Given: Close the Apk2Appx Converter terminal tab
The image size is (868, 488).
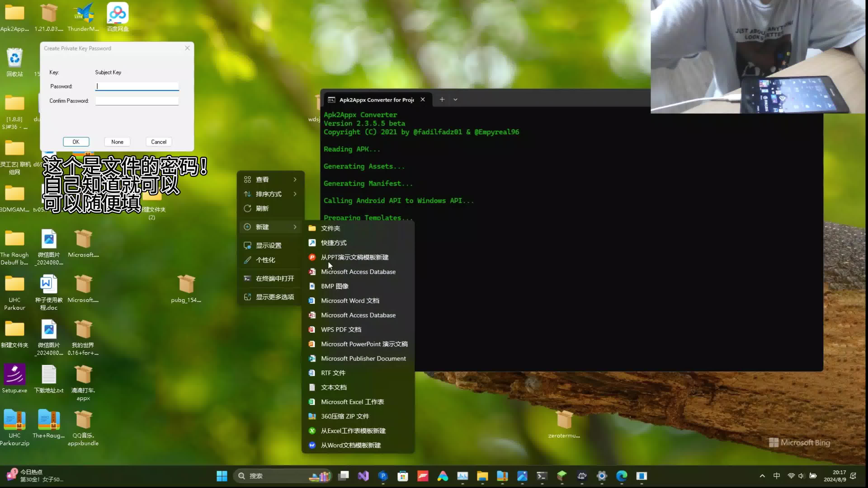Looking at the screenshot, I should (x=422, y=99).
